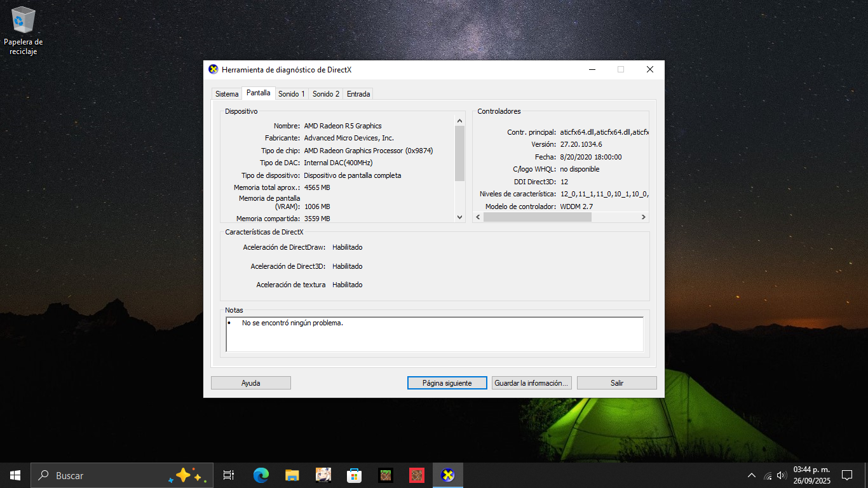The image size is (868, 488).
Task: Open the Papelera de reciclaje desktop icon
Action: click(x=24, y=30)
